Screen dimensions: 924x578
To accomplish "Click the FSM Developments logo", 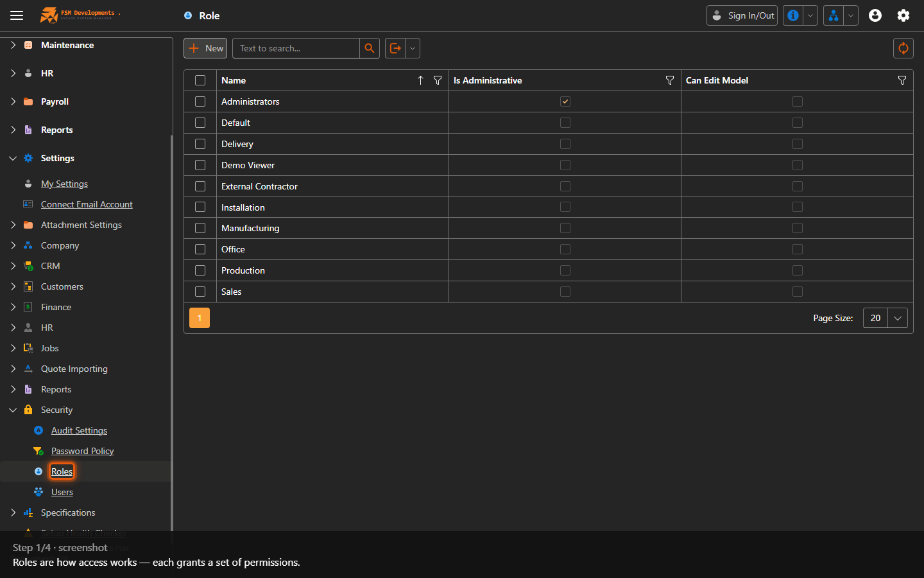I will coord(80,15).
